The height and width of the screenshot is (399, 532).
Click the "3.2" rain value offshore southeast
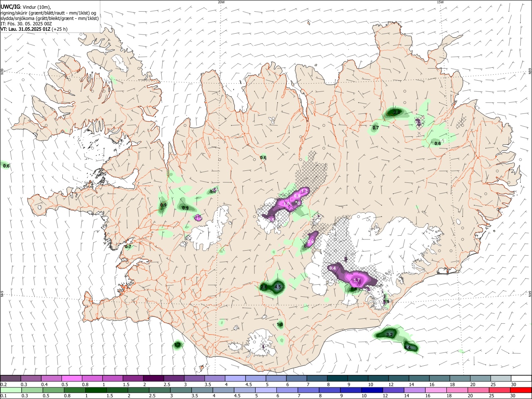(389, 335)
